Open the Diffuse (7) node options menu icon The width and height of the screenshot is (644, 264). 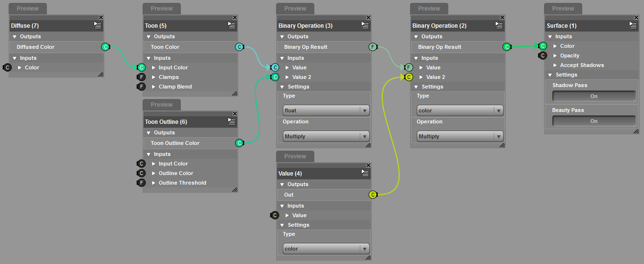(98, 25)
